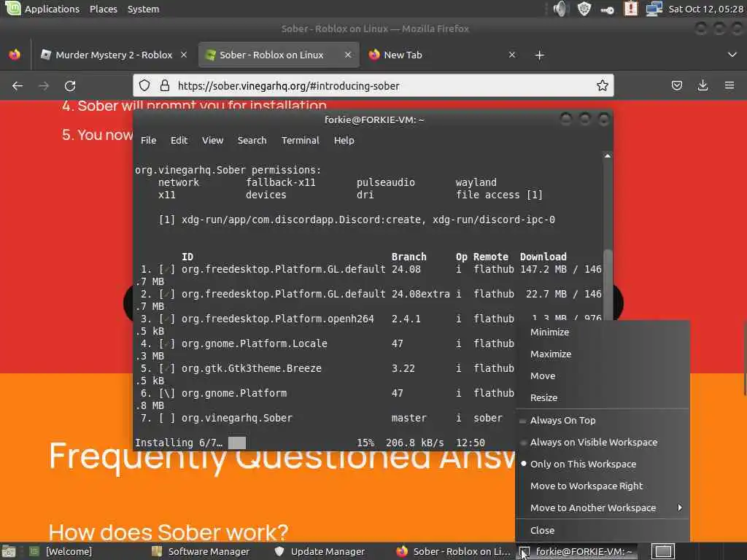Click the "Installing 6/7…" progress text
The height and width of the screenshot is (560, 747).
pyautogui.click(x=179, y=443)
